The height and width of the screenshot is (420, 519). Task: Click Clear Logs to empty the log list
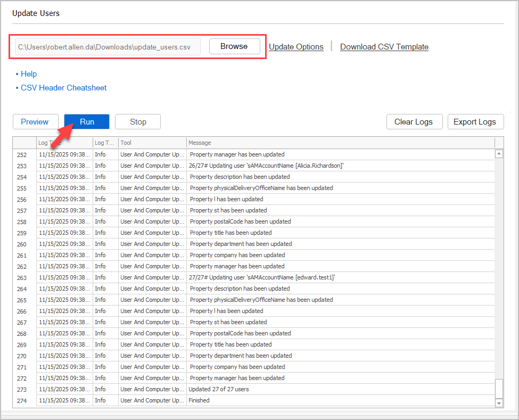click(x=414, y=121)
